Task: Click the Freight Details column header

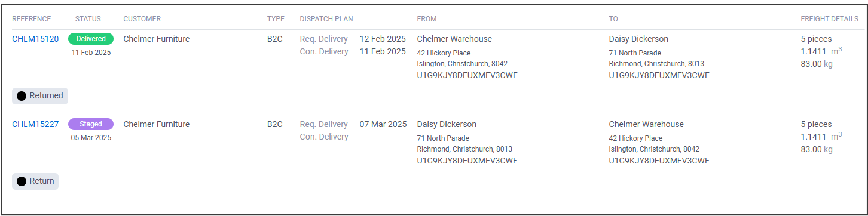Action: pyautogui.click(x=830, y=19)
